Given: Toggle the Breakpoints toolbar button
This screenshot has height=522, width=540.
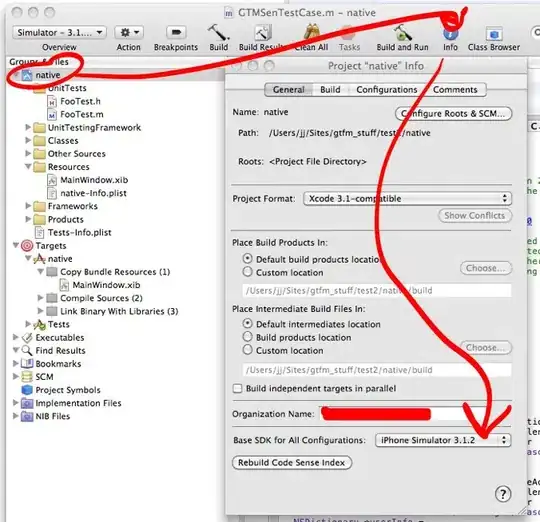Looking at the screenshot, I should tap(176, 33).
